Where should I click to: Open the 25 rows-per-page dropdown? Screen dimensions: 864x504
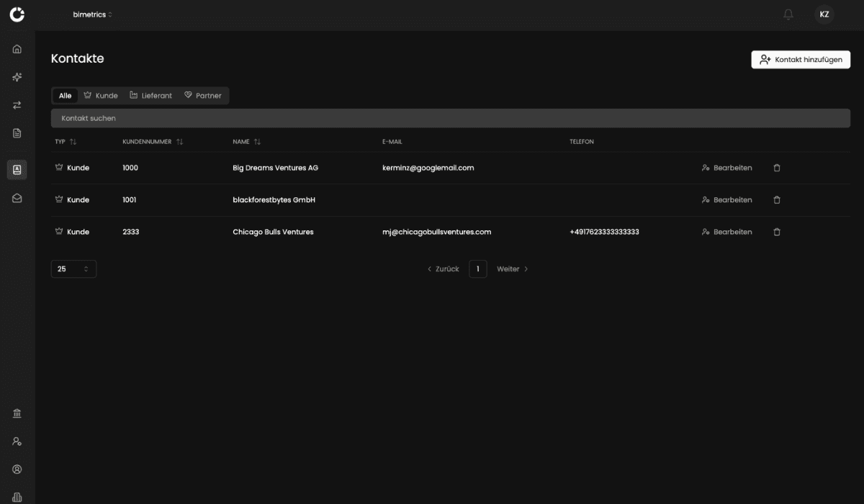(x=73, y=269)
